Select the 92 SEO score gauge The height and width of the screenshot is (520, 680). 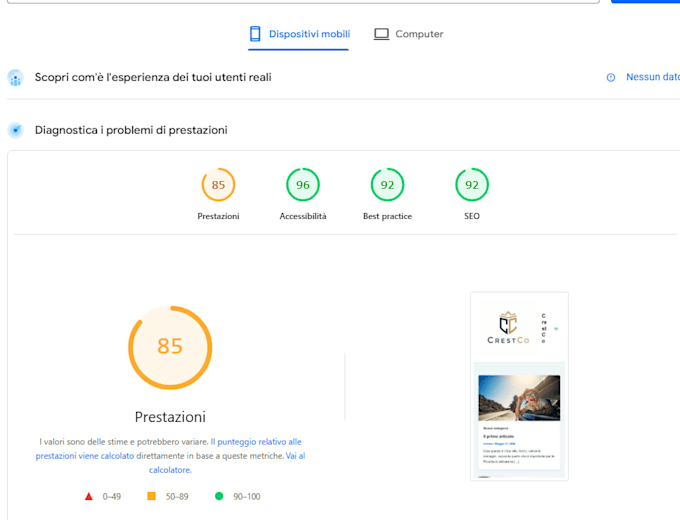(472, 185)
